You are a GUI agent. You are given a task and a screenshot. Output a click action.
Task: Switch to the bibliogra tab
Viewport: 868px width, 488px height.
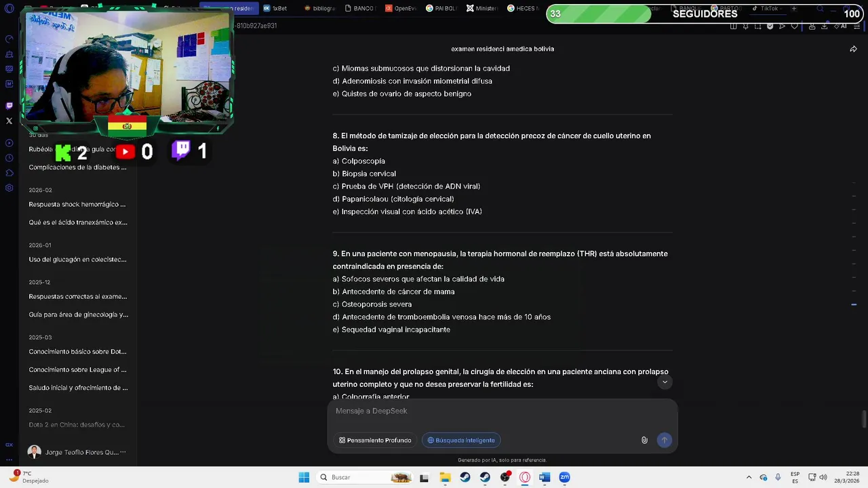pos(319,8)
